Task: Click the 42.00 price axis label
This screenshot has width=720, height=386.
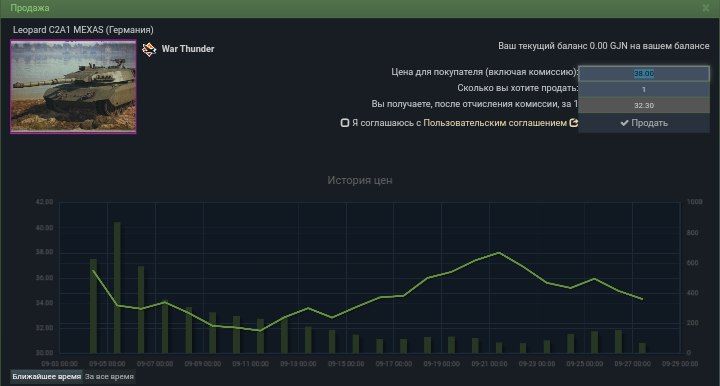Action: point(45,202)
